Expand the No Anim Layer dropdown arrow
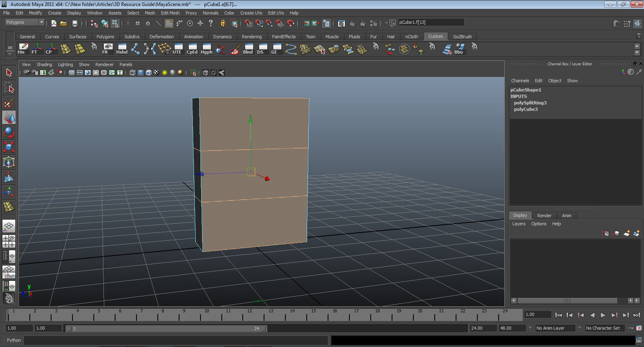The height and width of the screenshot is (347, 644). click(x=530, y=328)
